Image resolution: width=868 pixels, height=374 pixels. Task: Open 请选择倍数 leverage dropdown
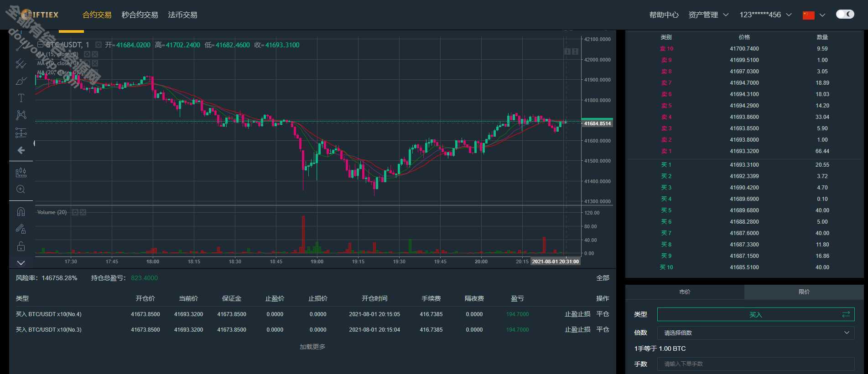coord(755,333)
